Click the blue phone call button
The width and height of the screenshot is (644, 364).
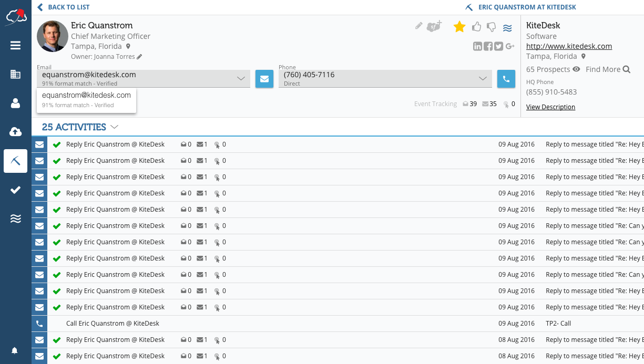click(x=506, y=79)
